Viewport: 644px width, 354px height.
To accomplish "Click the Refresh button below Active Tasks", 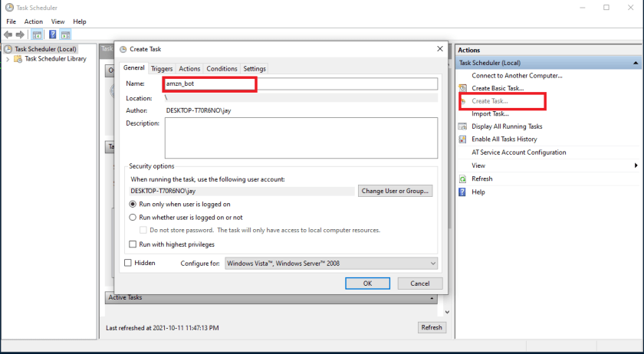I will 432,327.
